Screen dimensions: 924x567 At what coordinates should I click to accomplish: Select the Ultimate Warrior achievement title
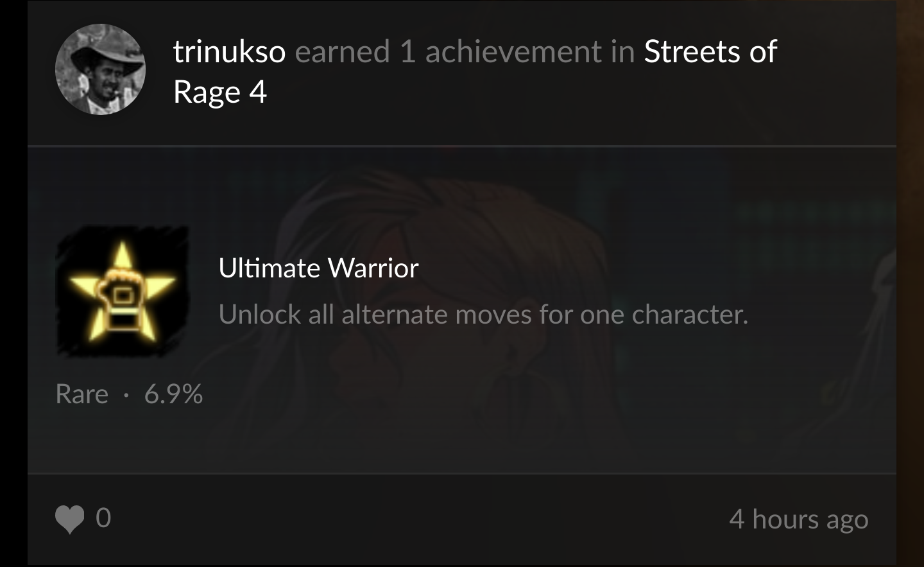[318, 268]
